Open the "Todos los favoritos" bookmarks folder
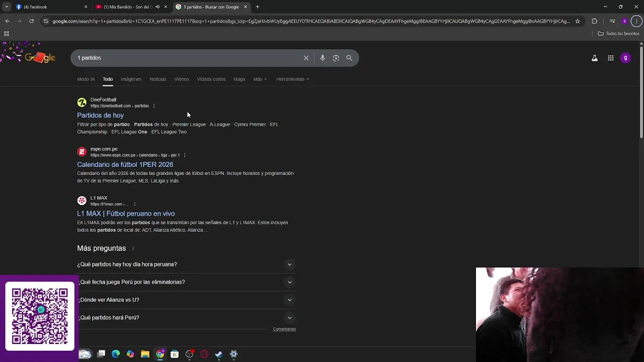This screenshot has width=644, height=362. click(618, 34)
